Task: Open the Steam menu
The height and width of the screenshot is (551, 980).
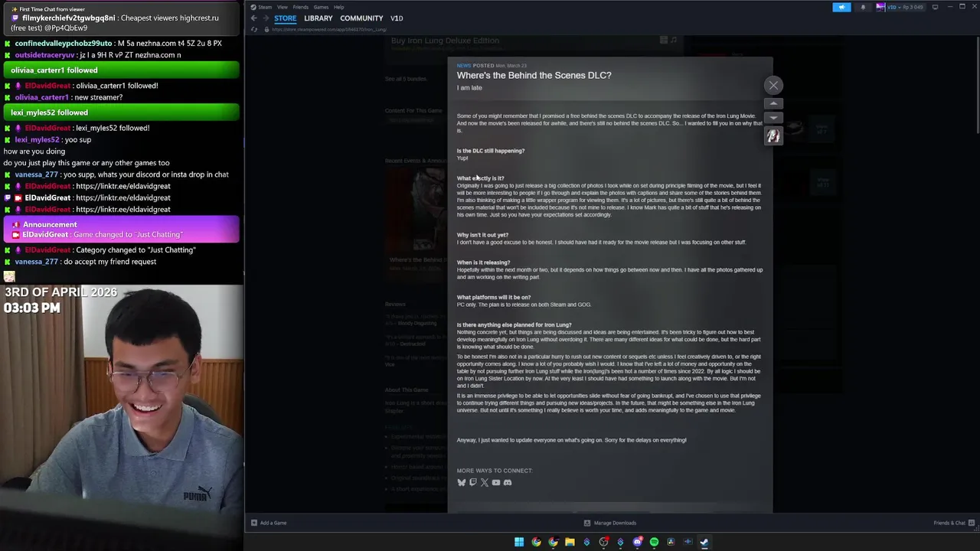Action: 264,7
